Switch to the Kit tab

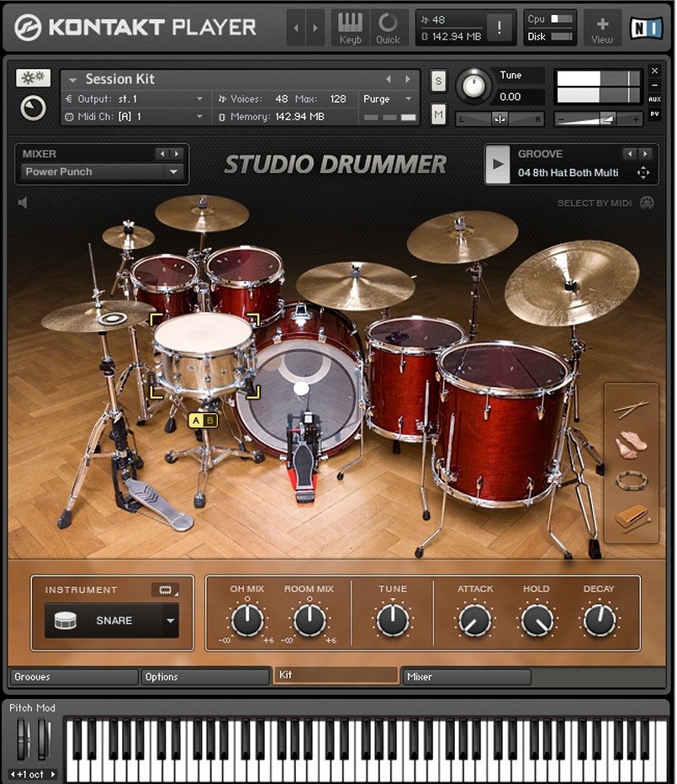point(336,675)
